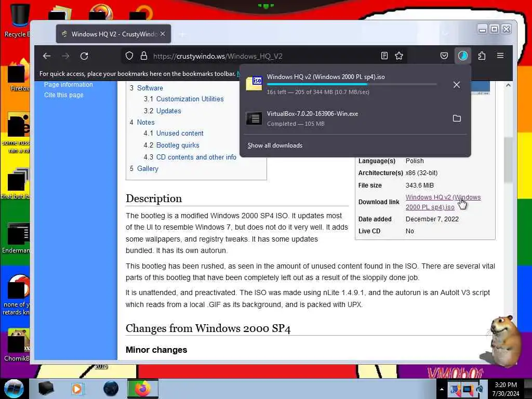Open the Firefox hamburger menu

pos(500,56)
